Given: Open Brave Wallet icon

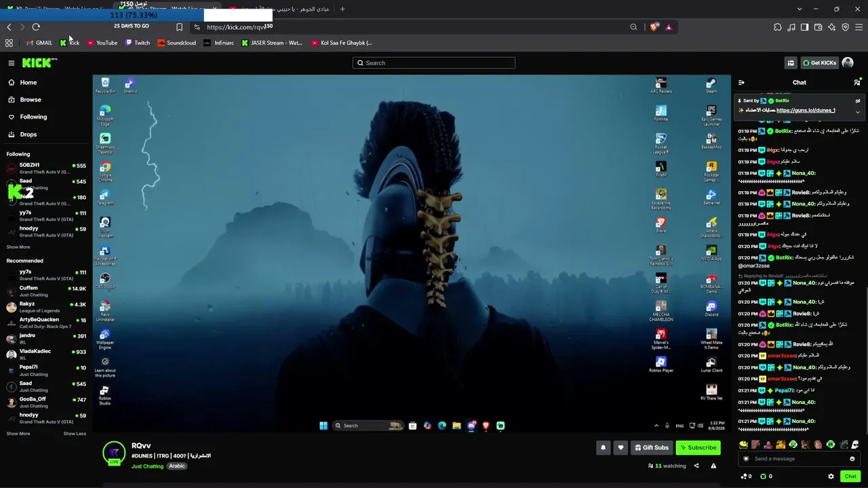Looking at the screenshot, I should click(x=818, y=27).
